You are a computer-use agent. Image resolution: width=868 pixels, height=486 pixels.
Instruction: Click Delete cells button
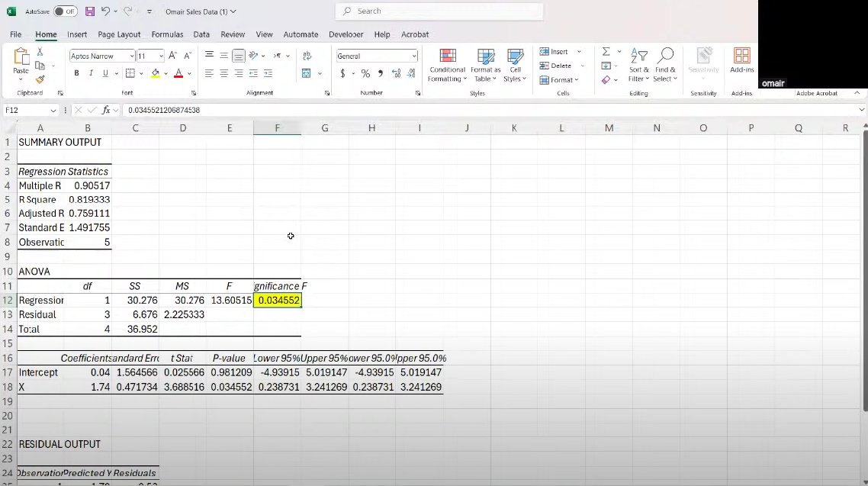click(556, 66)
